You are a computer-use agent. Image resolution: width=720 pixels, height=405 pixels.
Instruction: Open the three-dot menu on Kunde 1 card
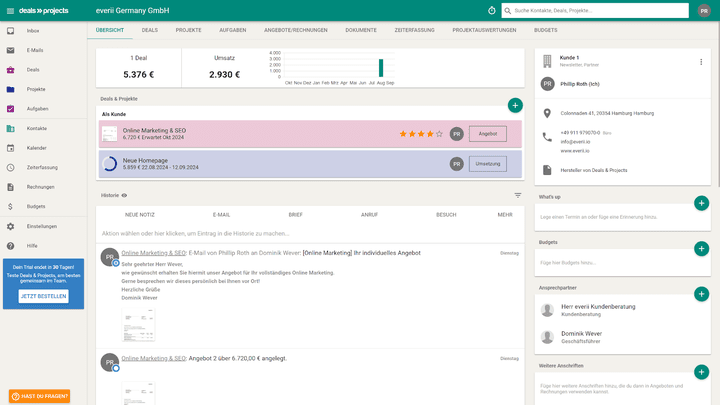point(700,62)
